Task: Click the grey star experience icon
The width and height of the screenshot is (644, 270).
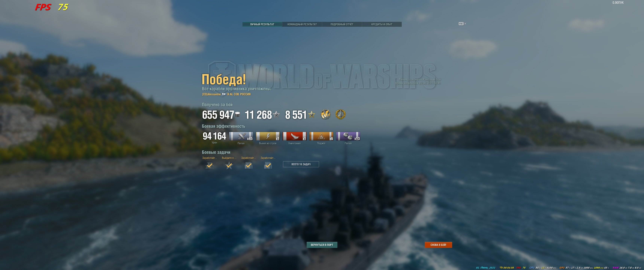Action: coord(276,114)
